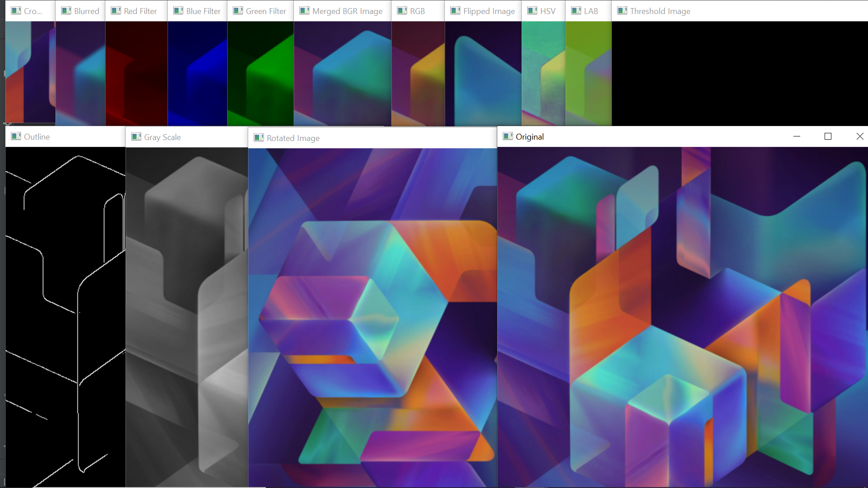Viewport: 868px width, 488px height.
Task: Click the Outline edge-detection image
Action: tap(66, 317)
